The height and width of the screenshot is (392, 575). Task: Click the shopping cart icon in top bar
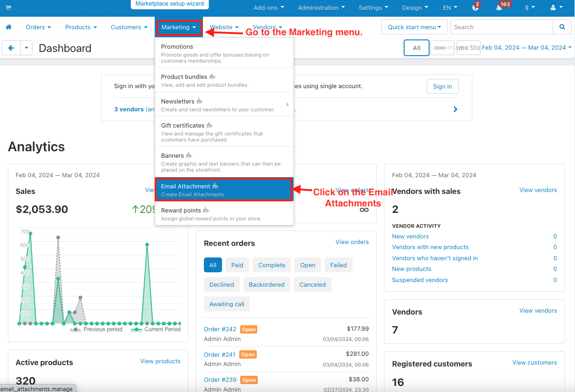pos(8,8)
